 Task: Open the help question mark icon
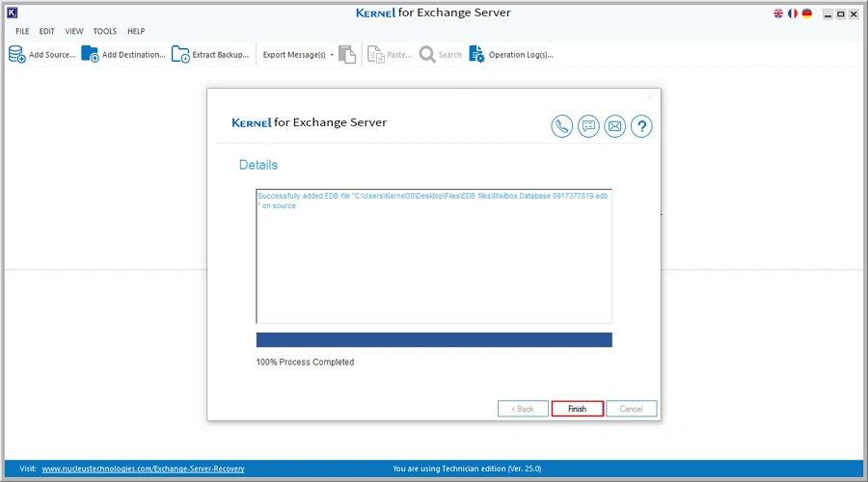point(641,126)
